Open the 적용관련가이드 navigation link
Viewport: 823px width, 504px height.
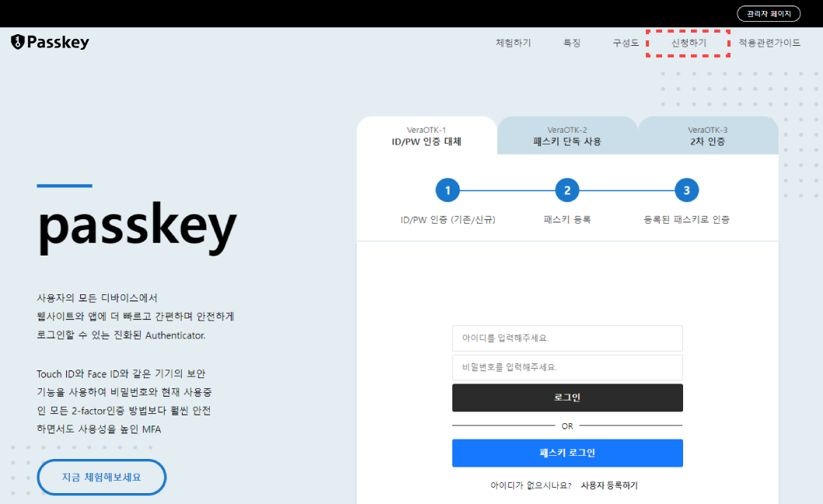click(x=769, y=43)
